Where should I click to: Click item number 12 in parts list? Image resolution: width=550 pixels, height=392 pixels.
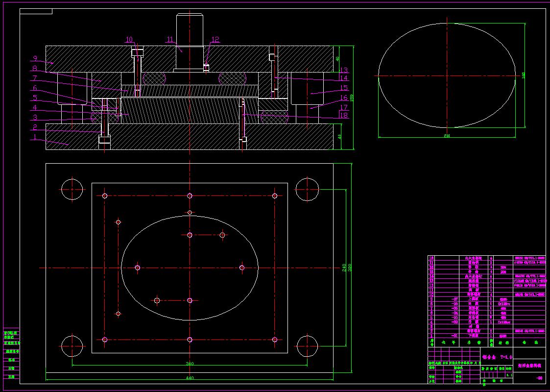pos(431,286)
